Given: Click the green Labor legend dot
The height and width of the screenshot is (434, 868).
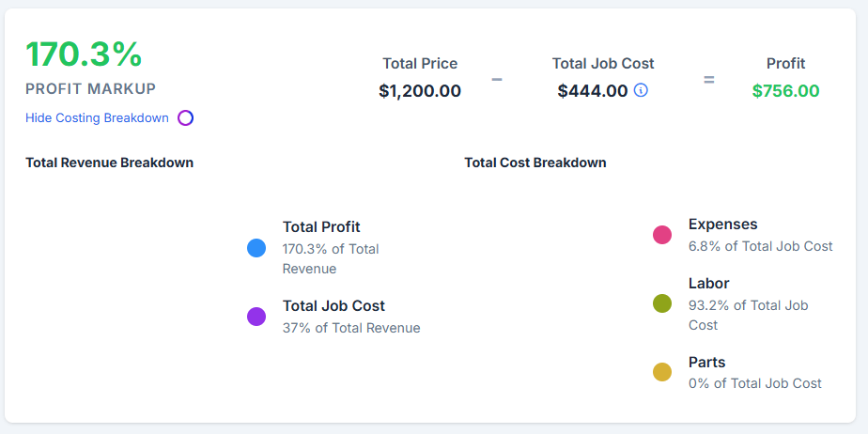Looking at the screenshot, I should point(662,303).
